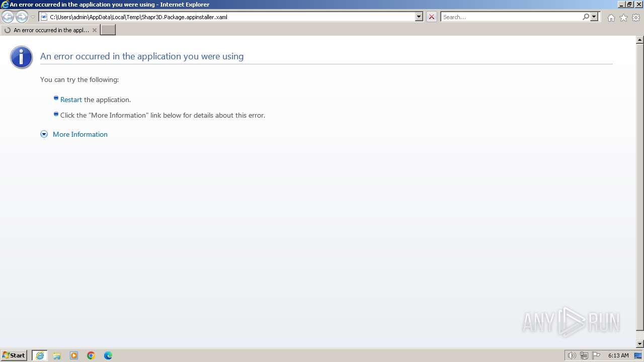Viewport: 644px width, 362px height.
Task: Click the More Information link
Action: pos(80,134)
